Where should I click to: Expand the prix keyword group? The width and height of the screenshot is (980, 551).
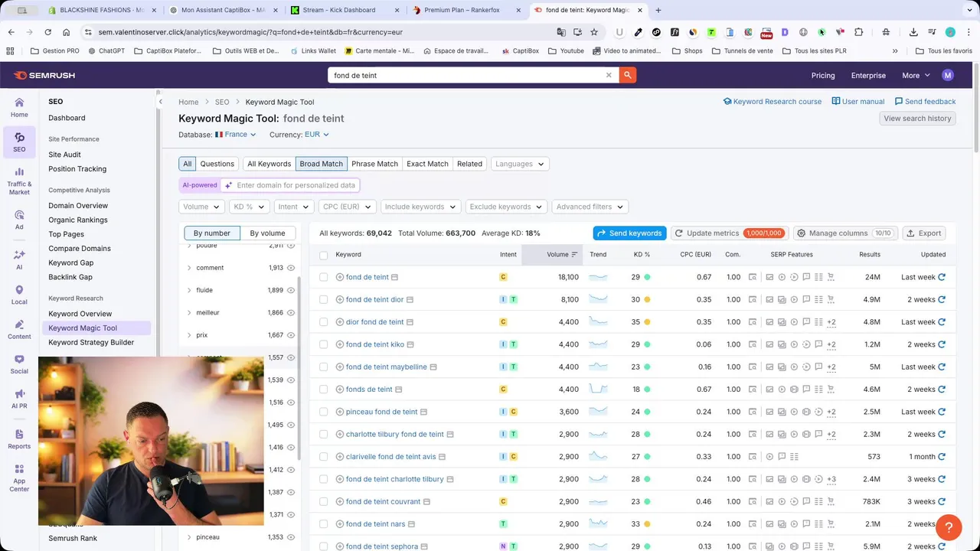point(189,335)
